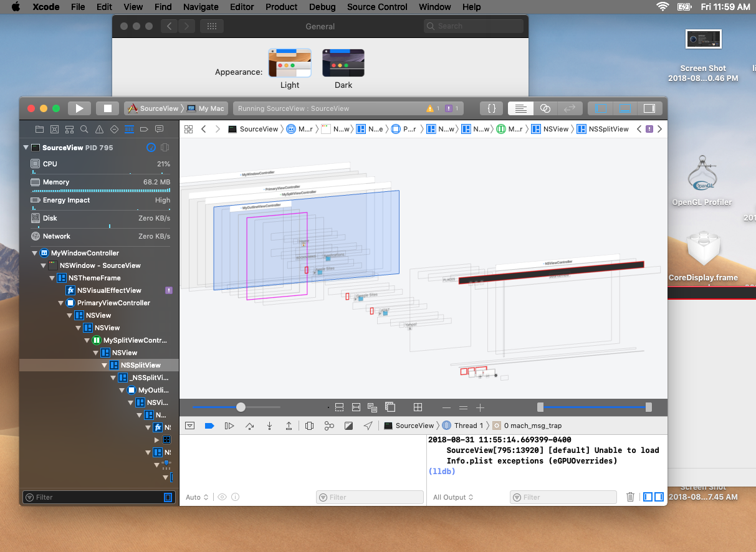Toggle the Navigator panel visibility

click(x=601, y=108)
